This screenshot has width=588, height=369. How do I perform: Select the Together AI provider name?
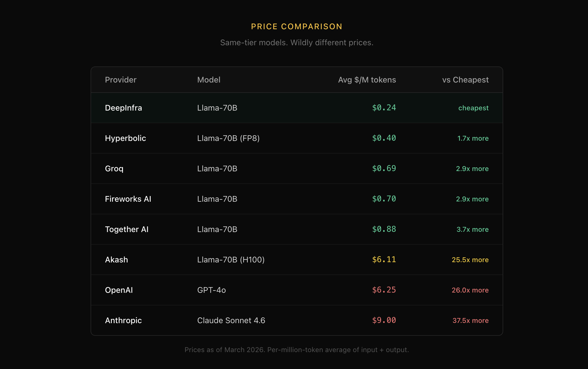(127, 229)
